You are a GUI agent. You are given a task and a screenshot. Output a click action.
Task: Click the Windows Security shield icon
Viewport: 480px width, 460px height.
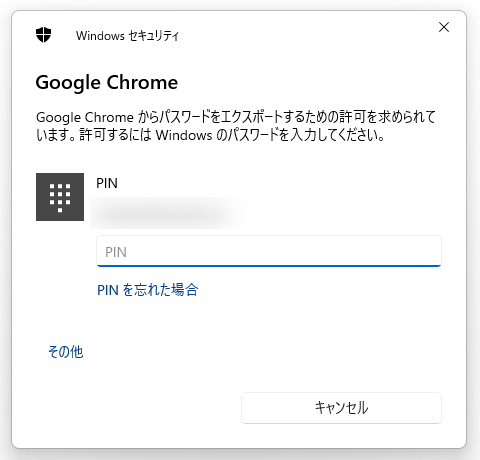coord(44,35)
